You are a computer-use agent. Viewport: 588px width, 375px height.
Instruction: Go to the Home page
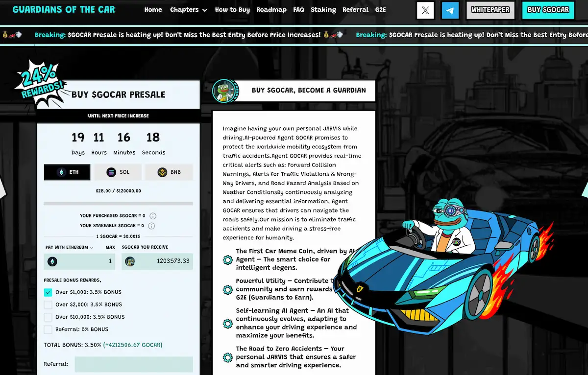pos(153,10)
